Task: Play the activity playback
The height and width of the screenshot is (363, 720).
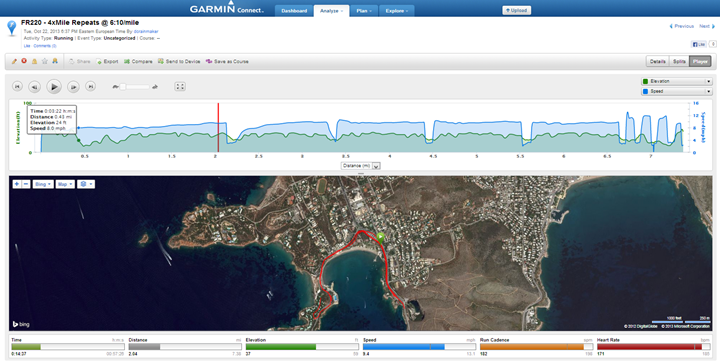Action: tap(54, 86)
